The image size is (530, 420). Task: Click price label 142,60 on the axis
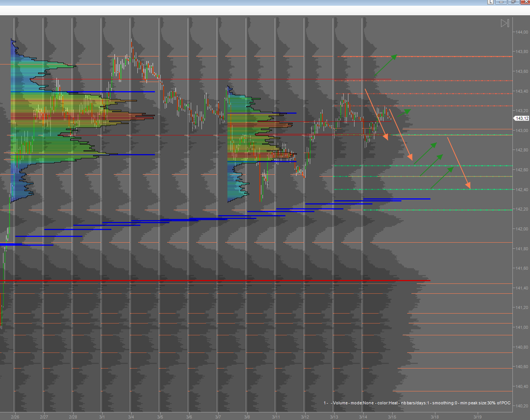coord(522,170)
